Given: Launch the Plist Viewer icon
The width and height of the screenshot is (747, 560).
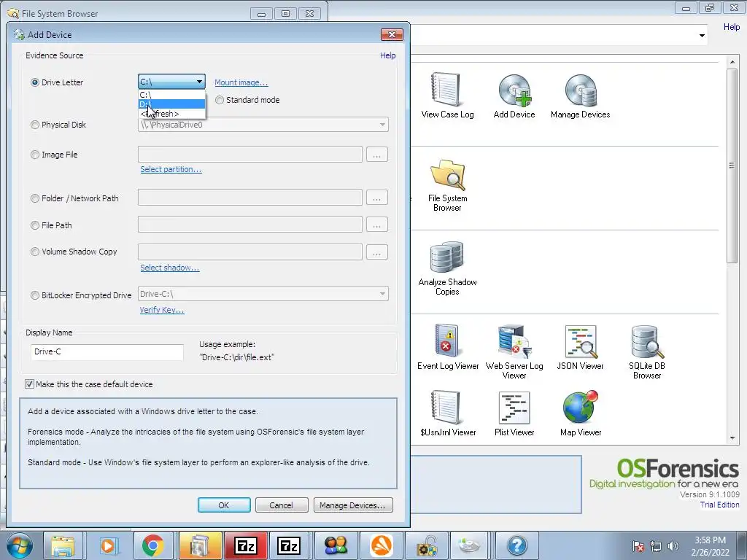Looking at the screenshot, I should click(x=514, y=413).
